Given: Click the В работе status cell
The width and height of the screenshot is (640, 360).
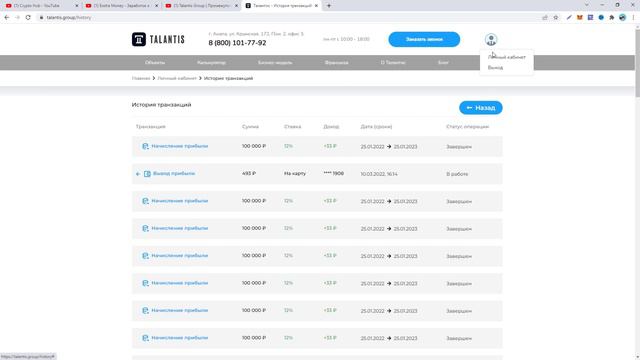Looking at the screenshot, I should click(457, 174).
